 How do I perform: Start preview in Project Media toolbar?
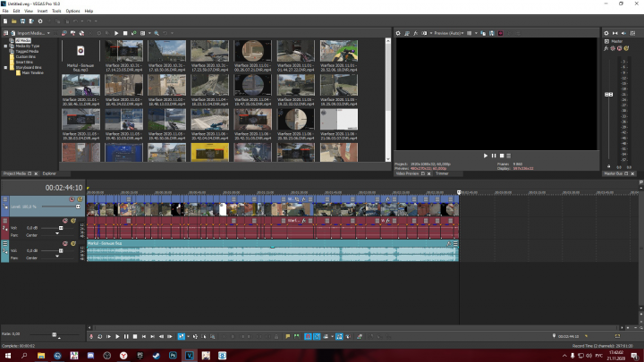(116, 33)
